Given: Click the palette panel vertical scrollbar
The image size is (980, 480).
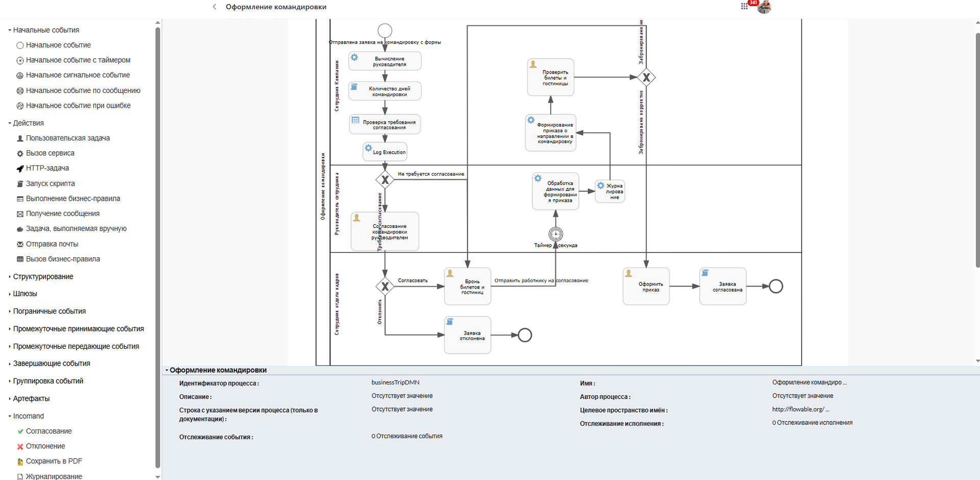Looking at the screenshot, I should coord(158,245).
